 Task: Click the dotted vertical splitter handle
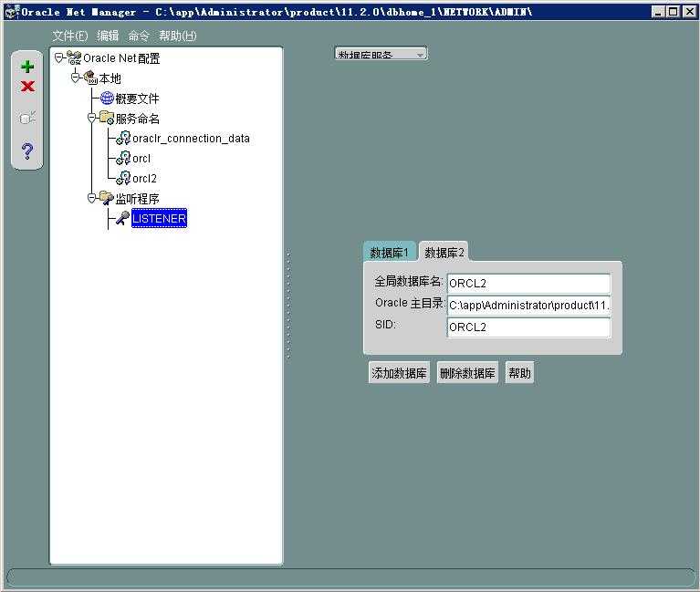(x=288, y=305)
